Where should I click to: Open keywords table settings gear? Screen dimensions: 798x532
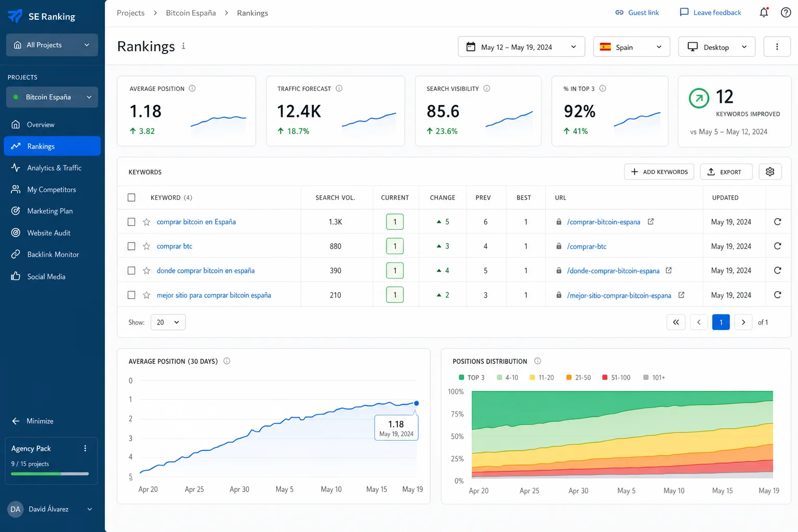(x=770, y=171)
